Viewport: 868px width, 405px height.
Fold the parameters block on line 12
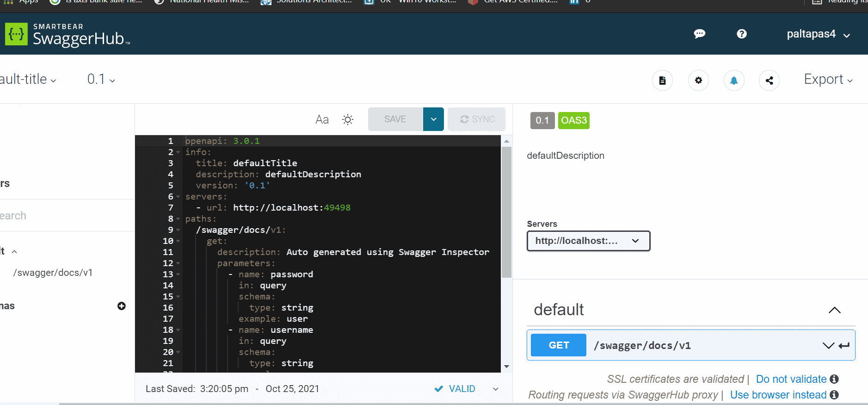(x=178, y=263)
